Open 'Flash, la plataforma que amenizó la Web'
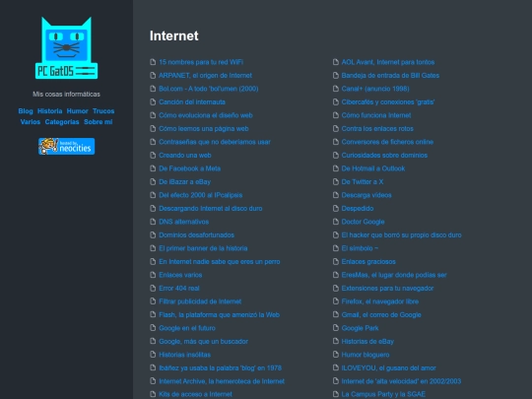The height and width of the screenshot is (399, 532). coord(219,315)
